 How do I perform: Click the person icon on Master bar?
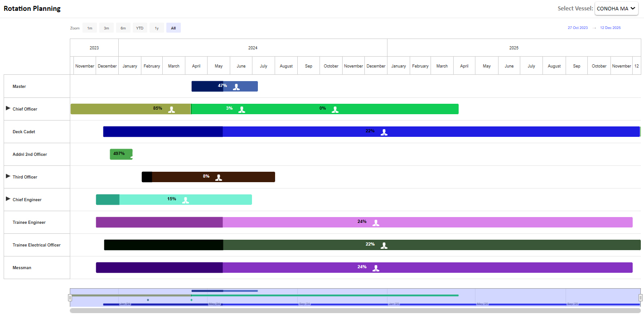[x=236, y=87]
